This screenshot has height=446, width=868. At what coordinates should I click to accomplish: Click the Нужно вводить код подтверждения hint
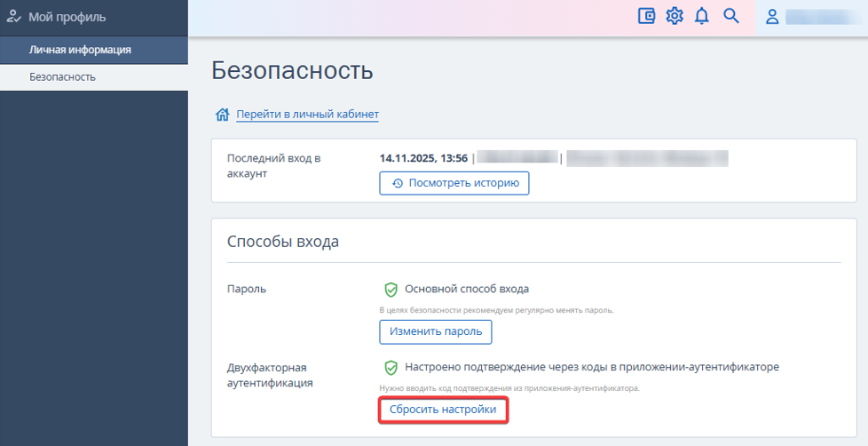(x=509, y=388)
